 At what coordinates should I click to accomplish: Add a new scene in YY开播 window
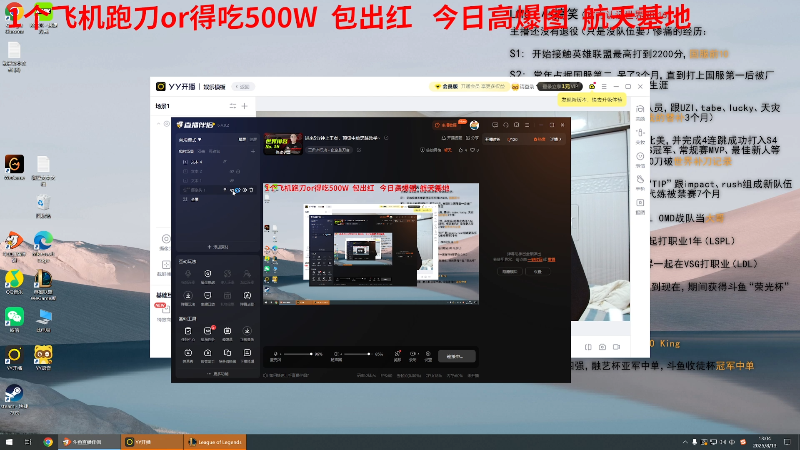click(x=244, y=106)
